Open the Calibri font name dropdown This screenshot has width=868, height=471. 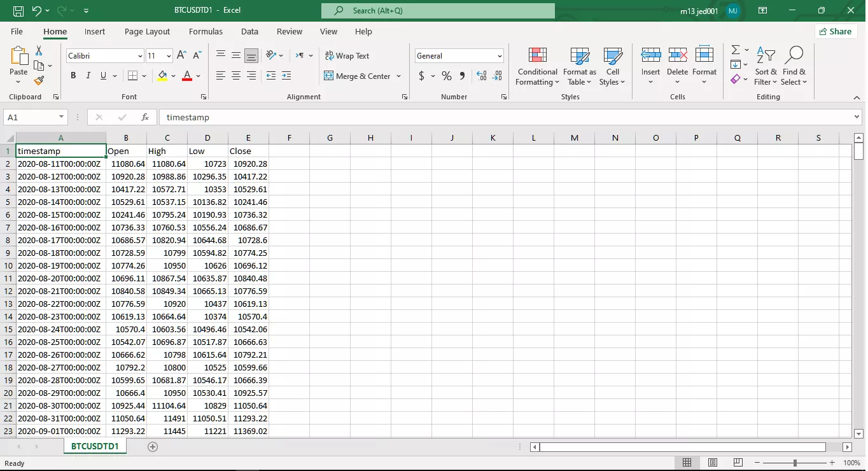pyautogui.click(x=140, y=56)
